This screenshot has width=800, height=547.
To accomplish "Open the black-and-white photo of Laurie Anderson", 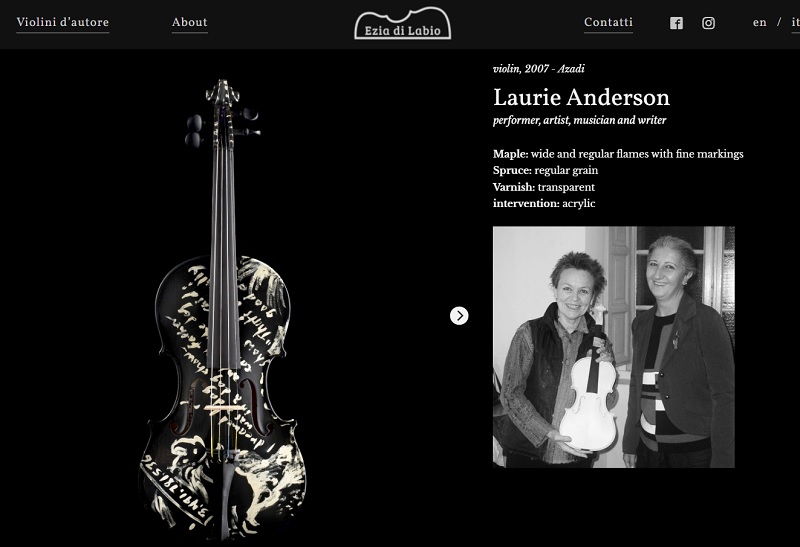I will tap(614, 347).
